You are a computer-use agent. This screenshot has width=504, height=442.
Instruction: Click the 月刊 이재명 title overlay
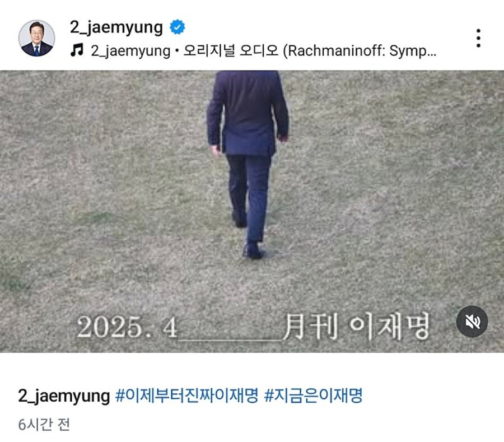[356, 326]
